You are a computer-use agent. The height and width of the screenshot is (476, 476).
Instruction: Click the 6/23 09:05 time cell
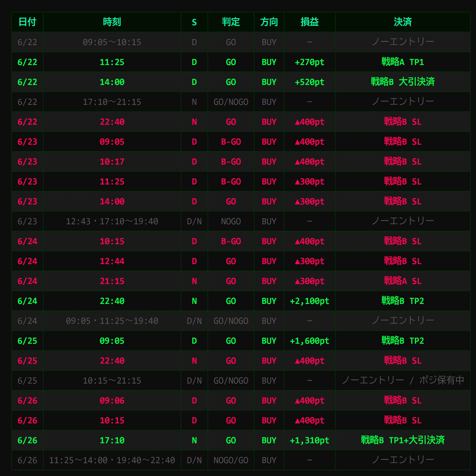point(112,142)
